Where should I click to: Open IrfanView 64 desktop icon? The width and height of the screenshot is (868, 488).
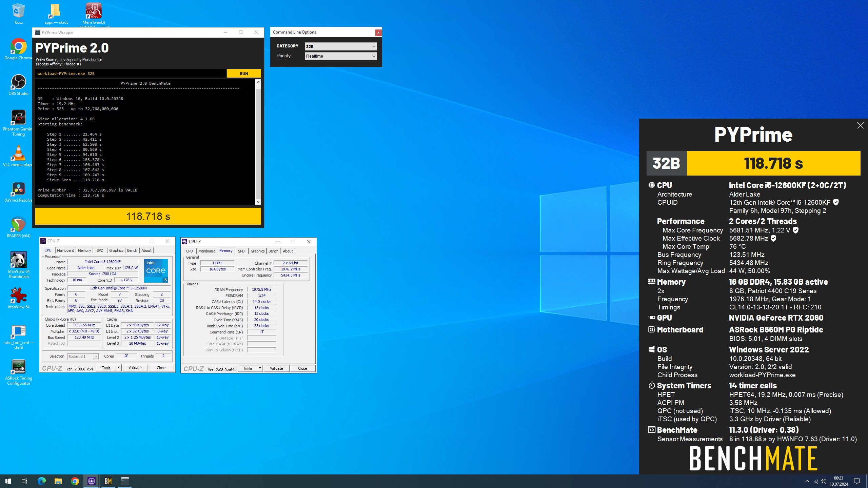[x=18, y=298]
